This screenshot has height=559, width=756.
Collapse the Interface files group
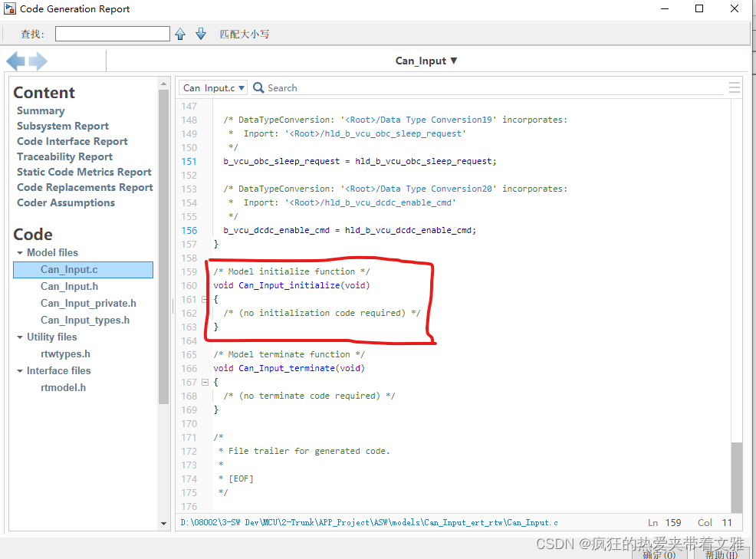pos(20,371)
